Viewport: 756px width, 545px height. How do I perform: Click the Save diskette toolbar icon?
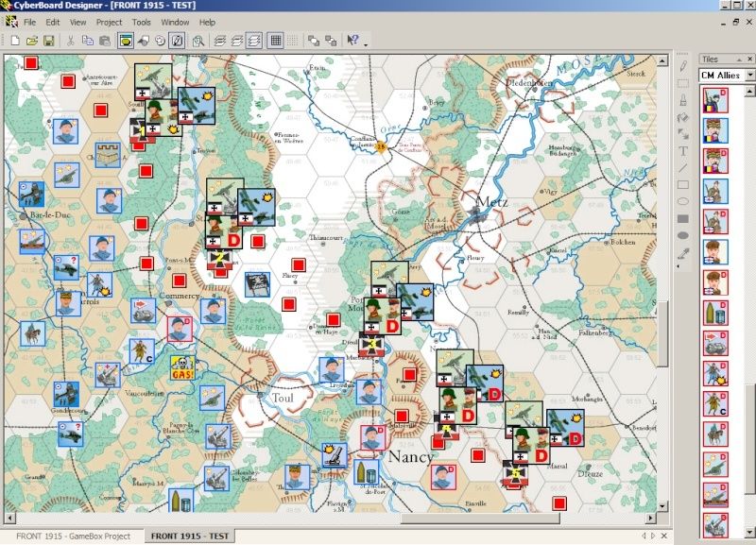point(49,41)
